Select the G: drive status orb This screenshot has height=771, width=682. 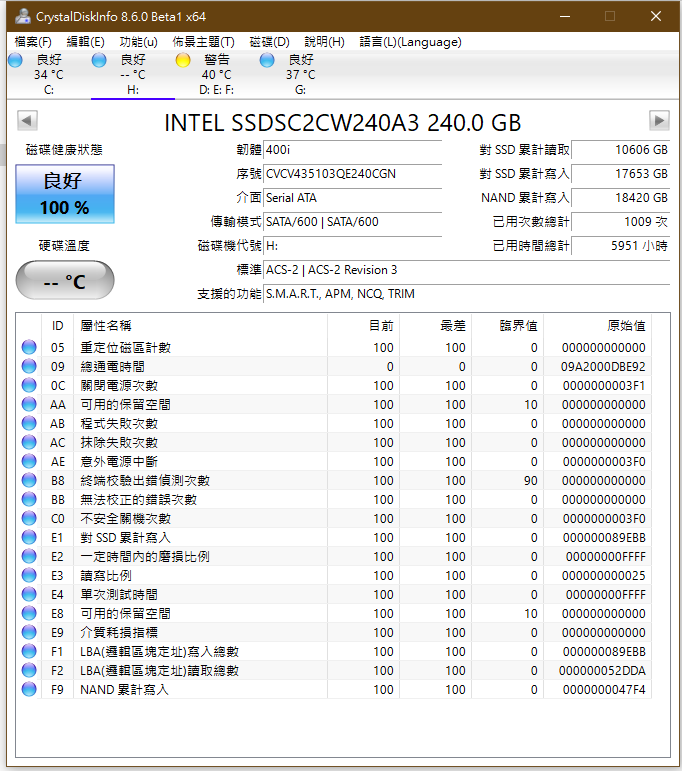tap(267, 60)
